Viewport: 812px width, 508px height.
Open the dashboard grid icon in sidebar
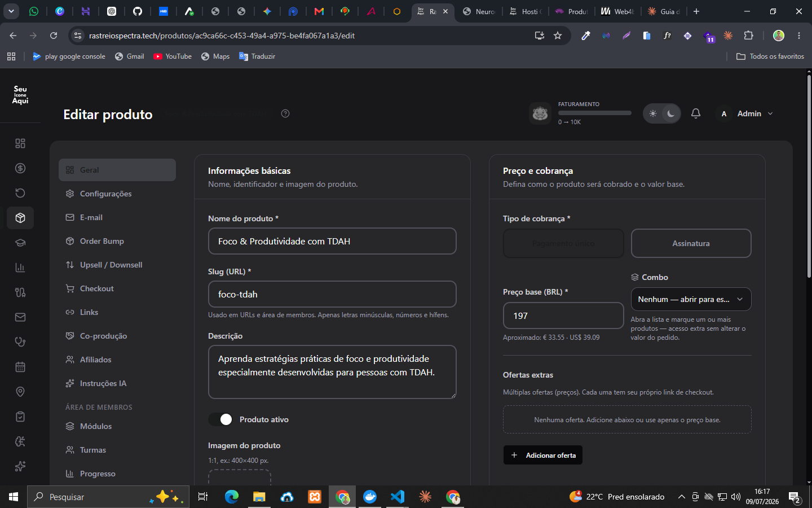[x=20, y=143]
